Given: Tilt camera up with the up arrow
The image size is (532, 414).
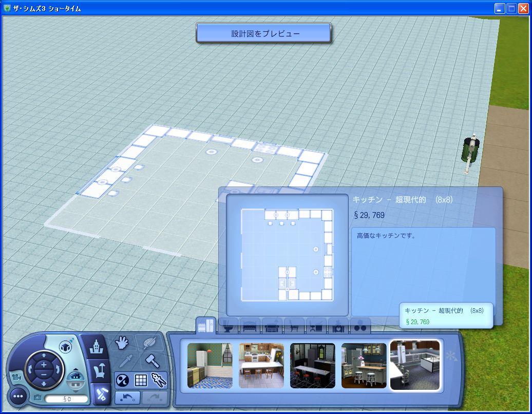Looking at the screenshot, I should [x=44, y=355].
